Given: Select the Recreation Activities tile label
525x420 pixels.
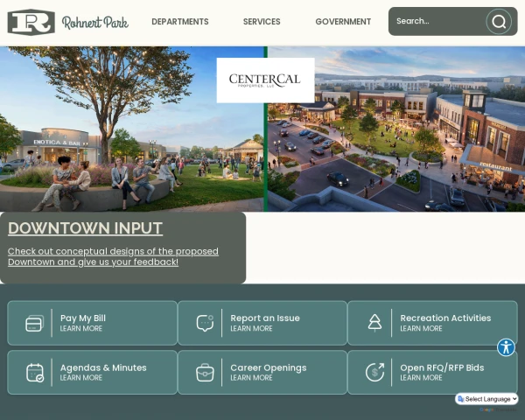Looking at the screenshot, I should tap(445, 318).
